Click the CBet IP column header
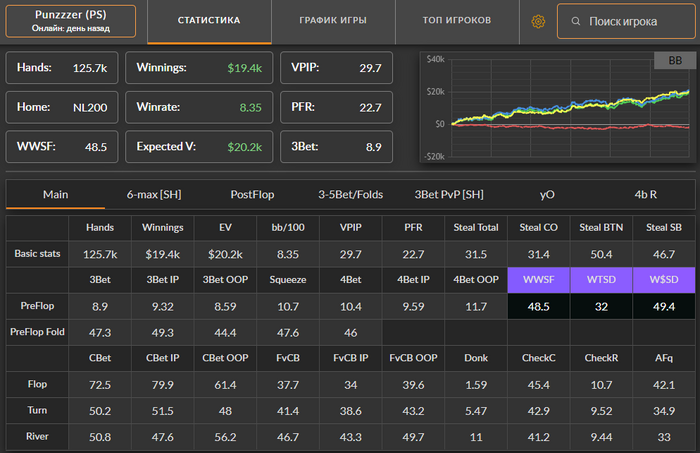Viewport: 700px width, 453px height. [x=162, y=358]
